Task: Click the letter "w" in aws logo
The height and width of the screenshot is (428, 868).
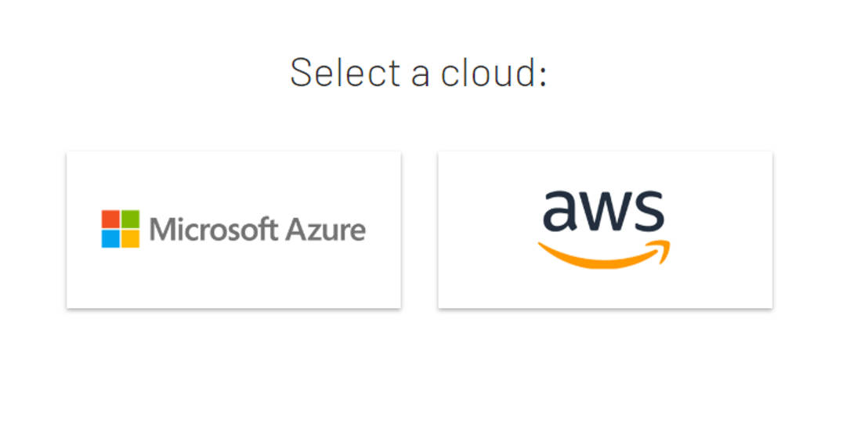Action: (604, 210)
